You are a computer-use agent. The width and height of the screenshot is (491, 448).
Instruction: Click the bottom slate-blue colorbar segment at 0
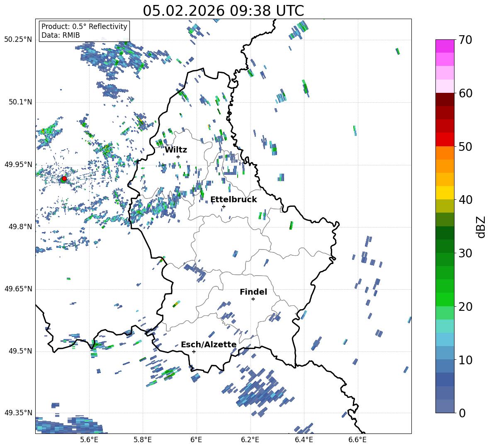(x=445, y=406)
